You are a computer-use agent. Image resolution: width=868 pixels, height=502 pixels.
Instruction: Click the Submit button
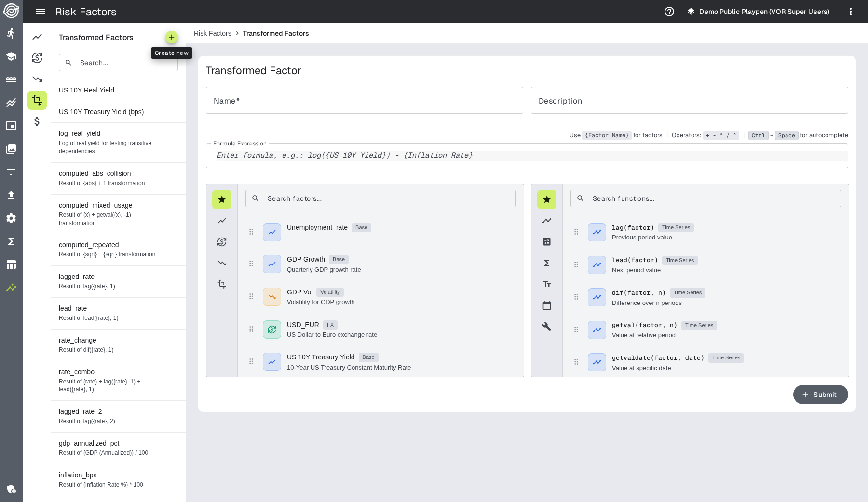click(820, 395)
